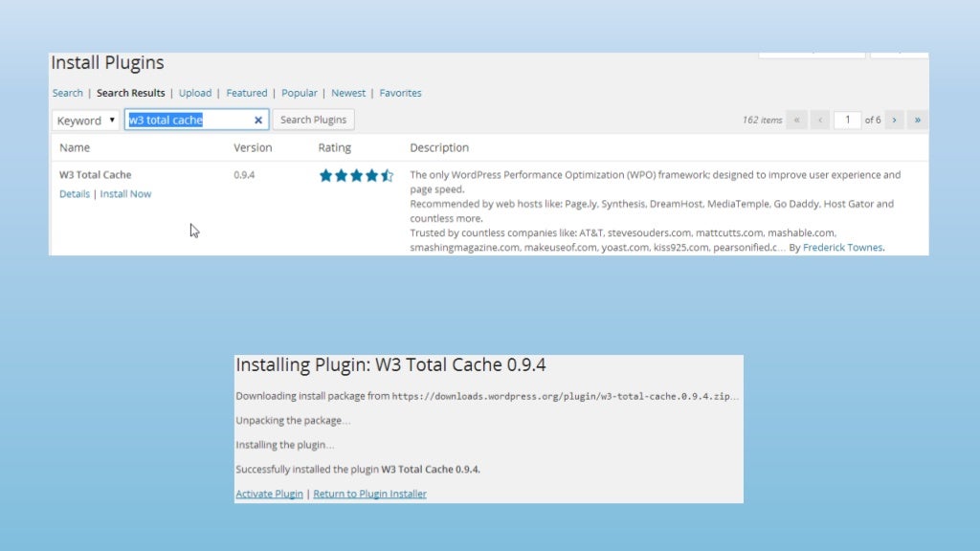Clear the search field with the X icon
This screenshot has height=551, width=980.
[x=258, y=120]
